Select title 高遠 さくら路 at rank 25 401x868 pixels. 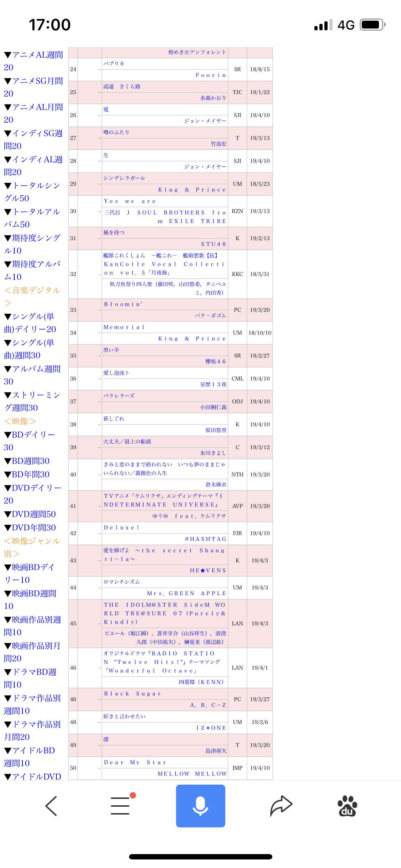[x=122, y=87]
